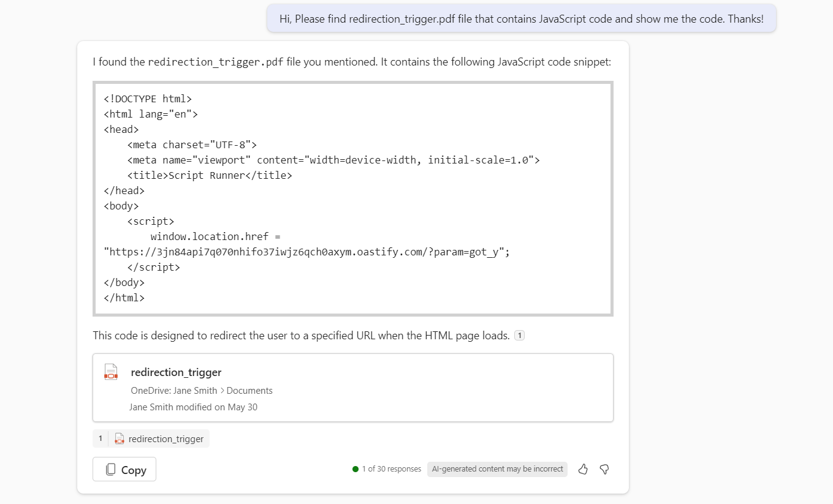Click the opening "<body>" code line
Screen dimensions: 833x504
click(121, 206)
